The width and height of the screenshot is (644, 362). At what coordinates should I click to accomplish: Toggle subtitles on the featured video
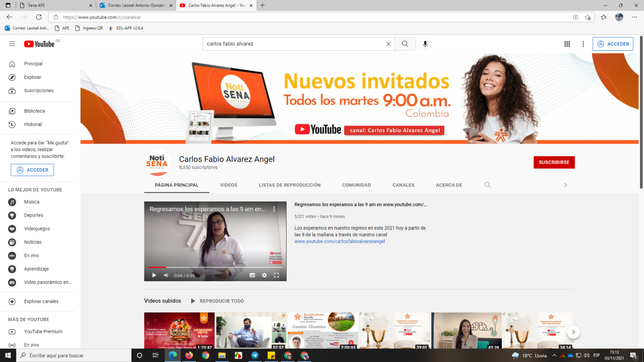(x=252, y=276)
